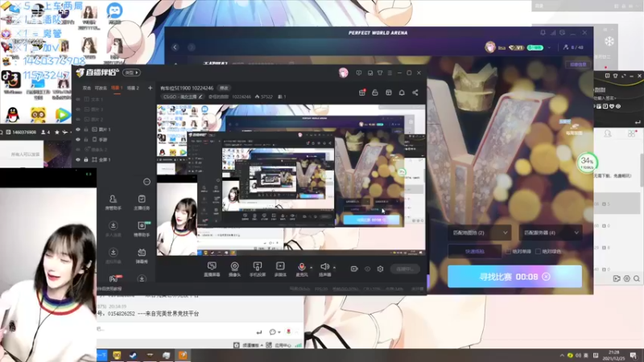Open the layout grid icon in stream header
The image size is (644, 362).
[x=389, y=93]
